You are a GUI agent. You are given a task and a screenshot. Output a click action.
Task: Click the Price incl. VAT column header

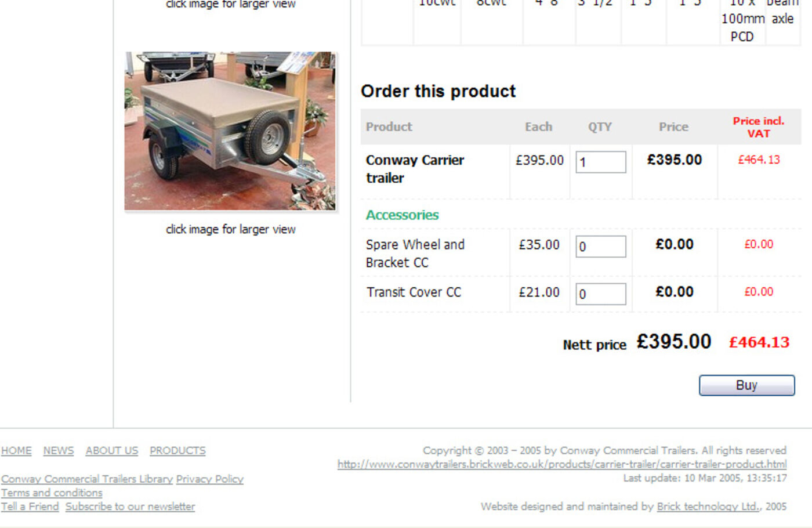[x=759, y=127]
